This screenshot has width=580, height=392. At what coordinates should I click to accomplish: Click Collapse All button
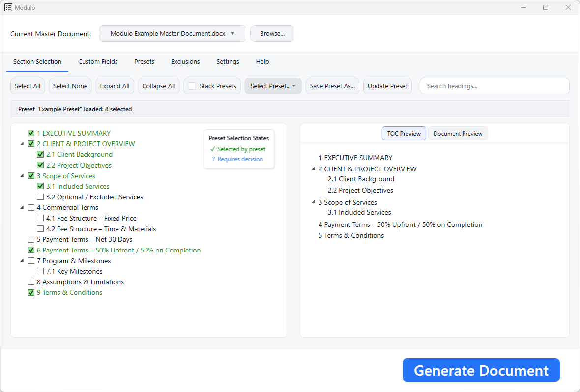pos(159,86)
